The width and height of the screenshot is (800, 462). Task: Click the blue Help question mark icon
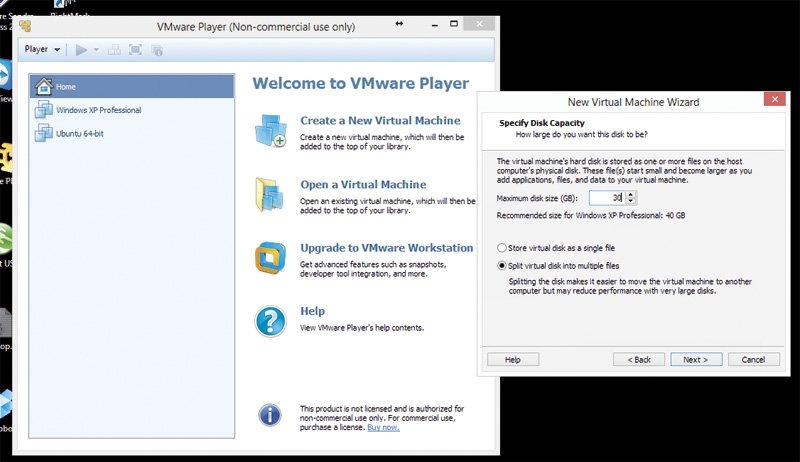tap(270, 321)
